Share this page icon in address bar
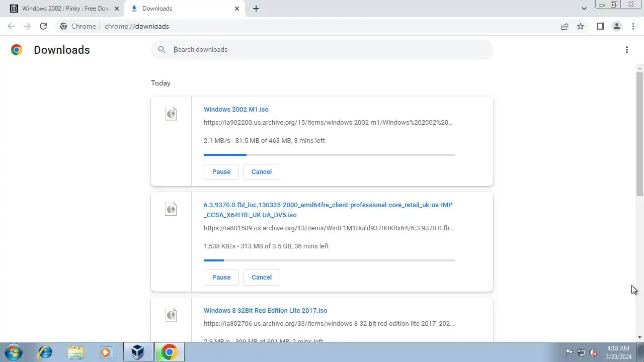Viewport: 644px width, 362px height. (x=565, y=26)
